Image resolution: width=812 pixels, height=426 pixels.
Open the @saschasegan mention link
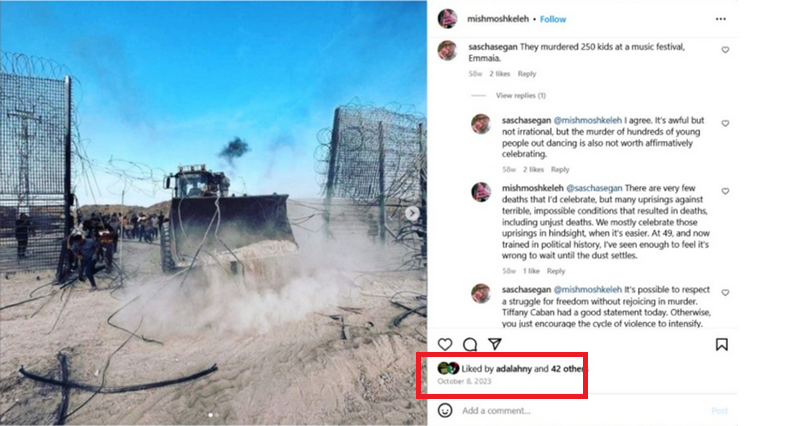(594, 188)
